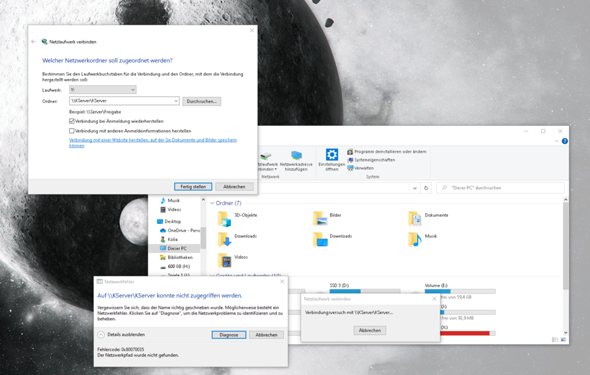Open Einstellungen öffnen gear icon in ribbon
Viewport: 590px width, 375px height.
[331, 159]
